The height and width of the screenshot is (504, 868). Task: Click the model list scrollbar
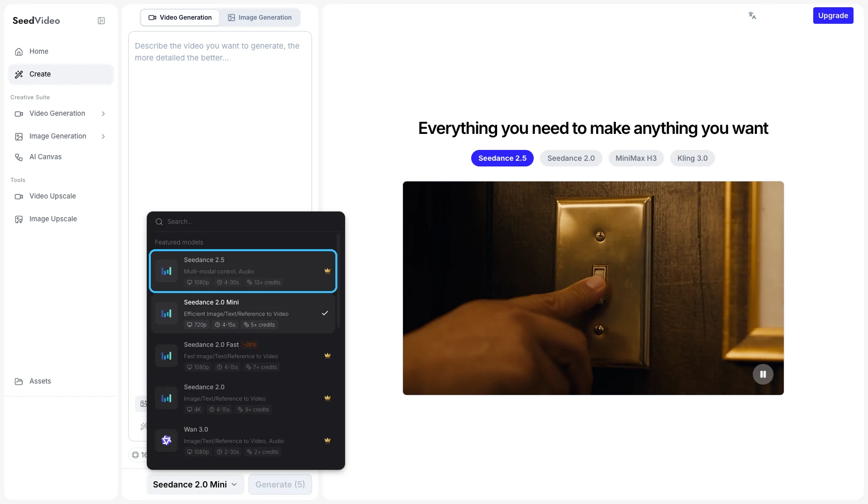(x=338, y=281)
